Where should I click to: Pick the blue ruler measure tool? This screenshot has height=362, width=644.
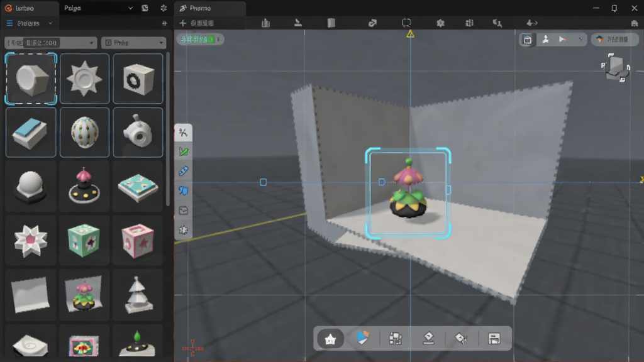pyautogui.click(x=183, y=171)
